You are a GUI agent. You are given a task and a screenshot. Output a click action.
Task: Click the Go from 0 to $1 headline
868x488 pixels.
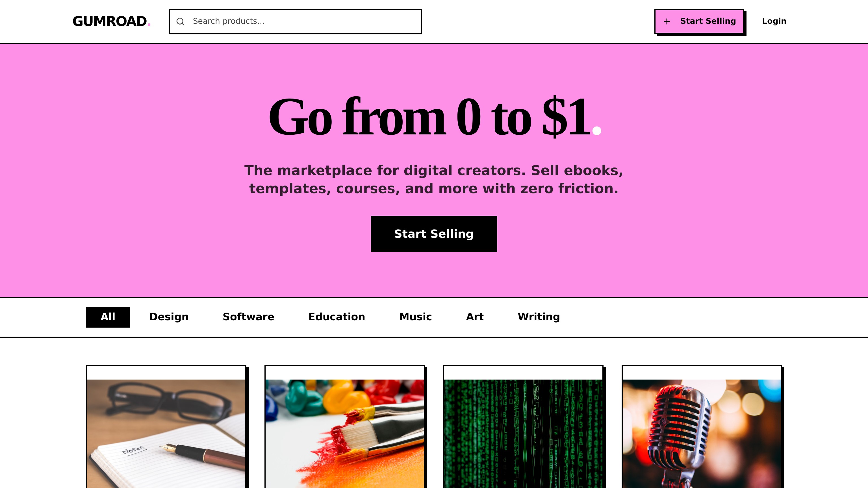point(435,116)
